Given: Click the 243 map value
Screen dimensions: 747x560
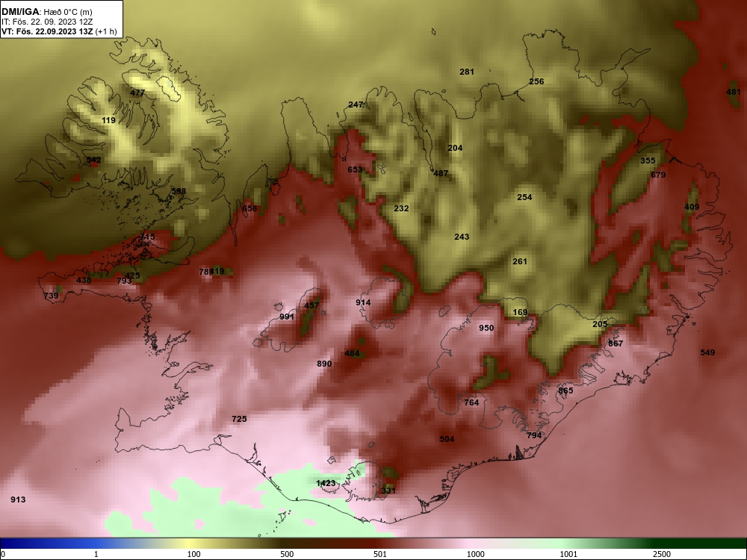Looking at the screenshot, I should (x=462, y=237).
